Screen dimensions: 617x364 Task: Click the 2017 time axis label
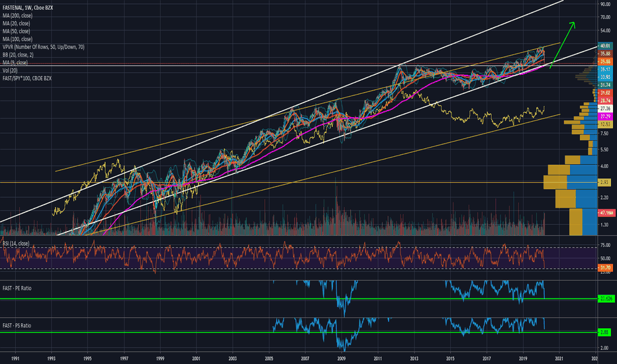pyautogui.click(x=487, y=359)
